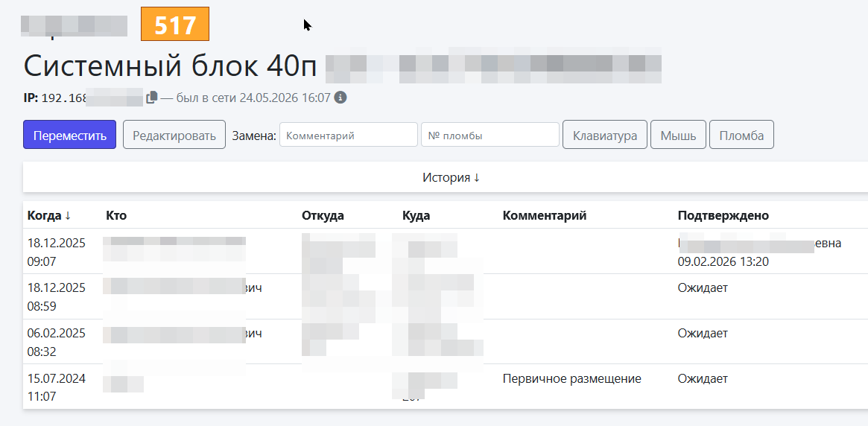Click the Системный блок 40п heading
The image size is (868, 426).
click(x=171, y=66)
